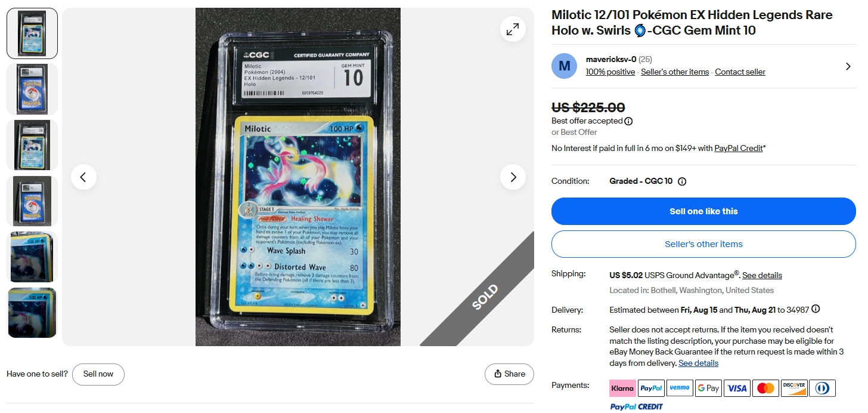This screenshot has height=413, width=868.
Task: Go to previous image with left arrow
Action: tap(83, 177)
